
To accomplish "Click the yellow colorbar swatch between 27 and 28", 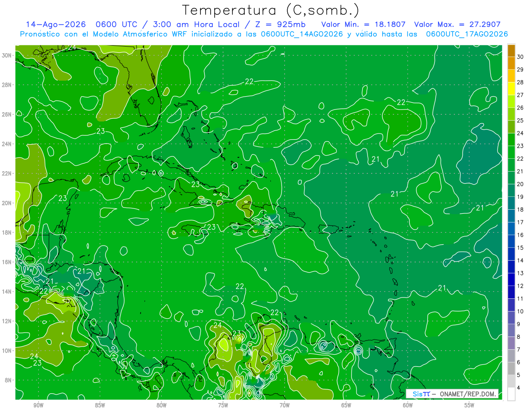I will click(x=511, y=89).
